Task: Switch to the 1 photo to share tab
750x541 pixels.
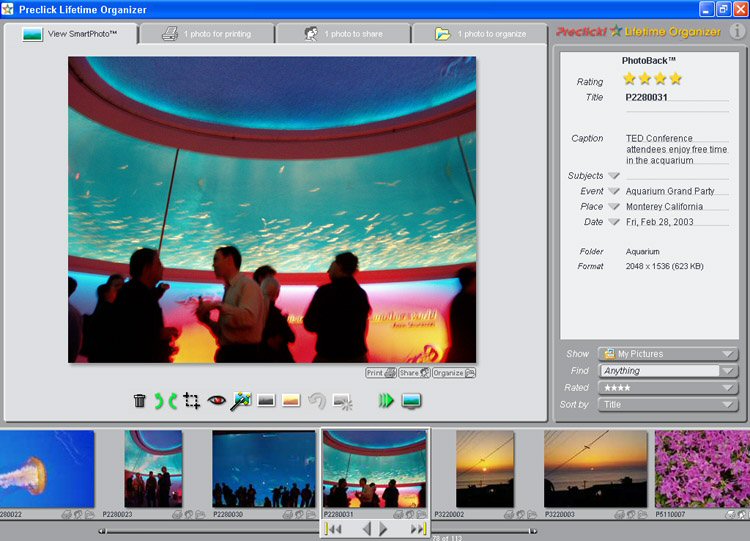Action: [343, 34]
